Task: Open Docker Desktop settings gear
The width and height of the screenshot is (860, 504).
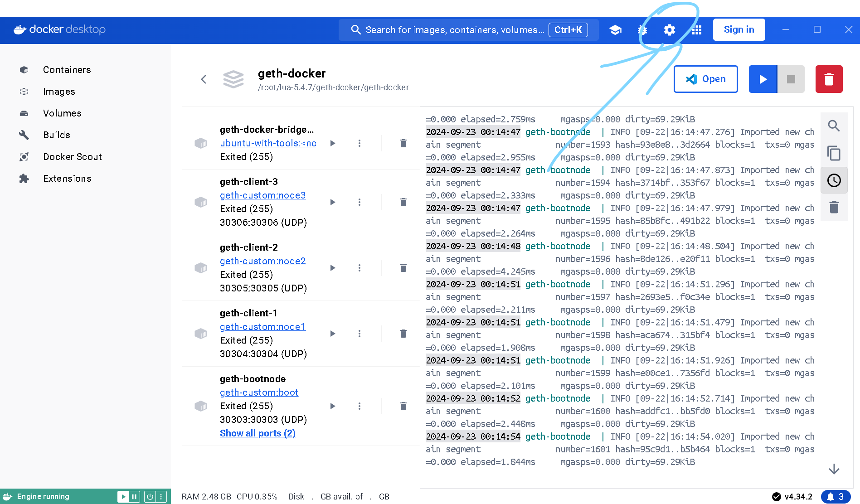Action: [x=669, y=30]
